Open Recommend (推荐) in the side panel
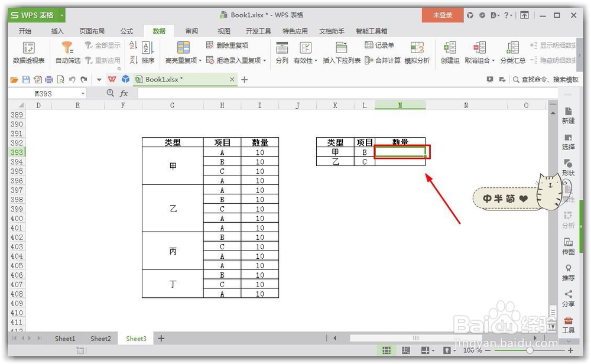Screen dimensions: 591x364 point(568,273)
